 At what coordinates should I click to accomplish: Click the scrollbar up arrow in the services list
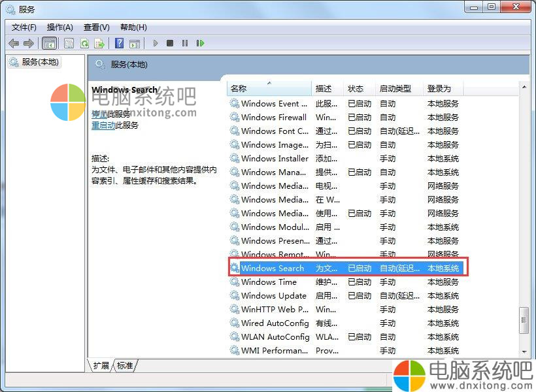pyautogui.click(x=524, y=87)
